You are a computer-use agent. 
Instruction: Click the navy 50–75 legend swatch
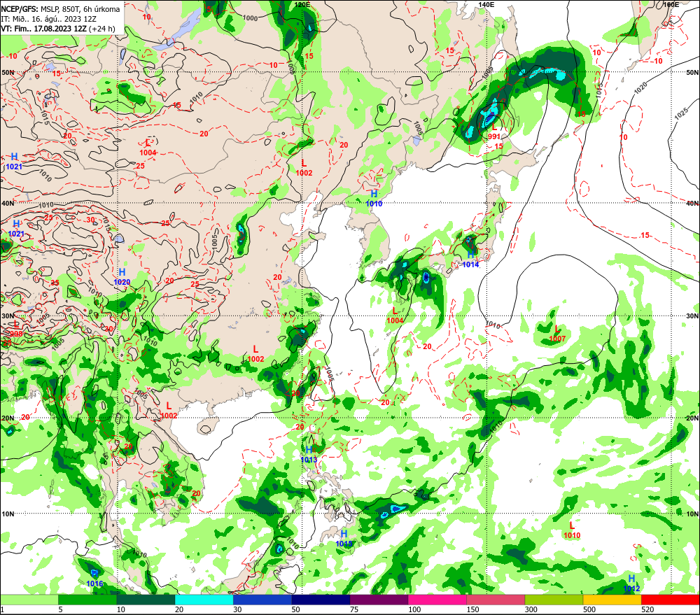coord(321,600)
